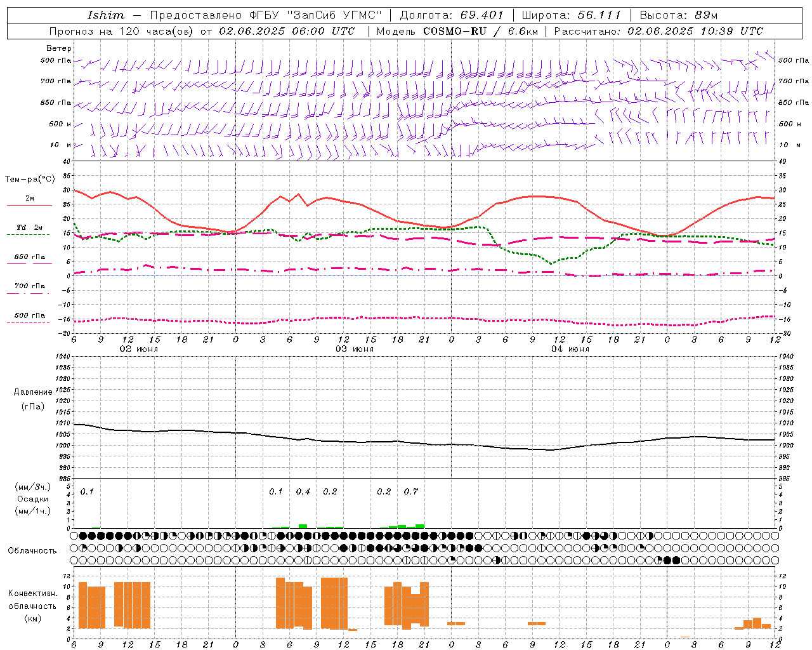Click the 'Ветер' wind panel label
Image resolution: width=812 pixels, height=650 pixels.
pyautogui.click(x=59, y=48)
